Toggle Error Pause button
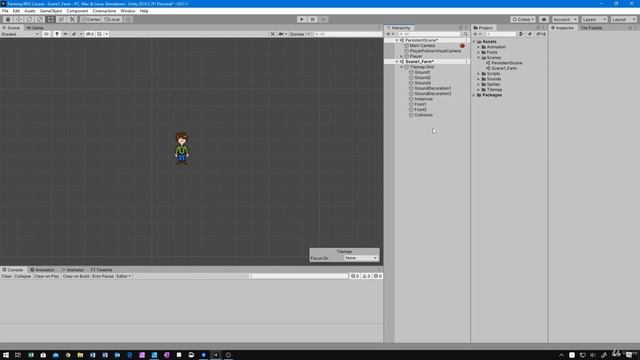The image size is (640, 360). (x=103, y=276)
